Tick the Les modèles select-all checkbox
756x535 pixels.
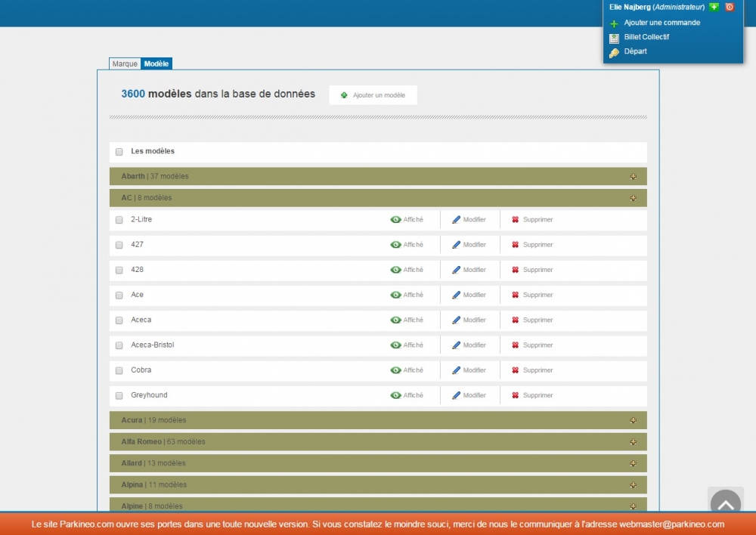119,152
